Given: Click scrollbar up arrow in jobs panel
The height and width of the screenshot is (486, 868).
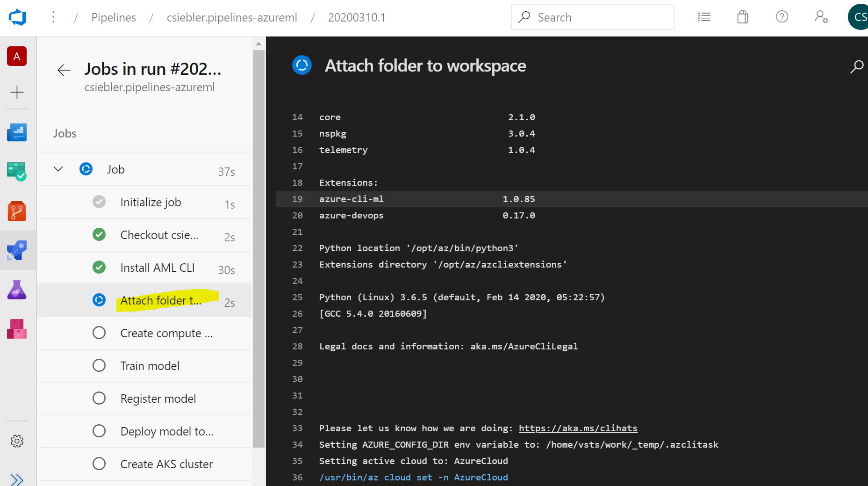Looking at the screenshot, I should click(258, 44).
